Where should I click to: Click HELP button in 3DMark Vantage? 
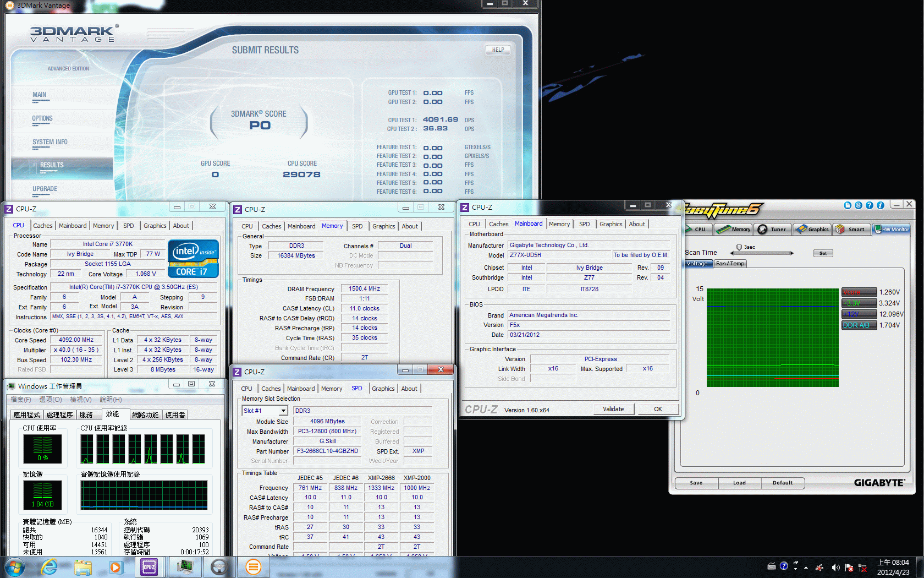click(x=498, y=50)
